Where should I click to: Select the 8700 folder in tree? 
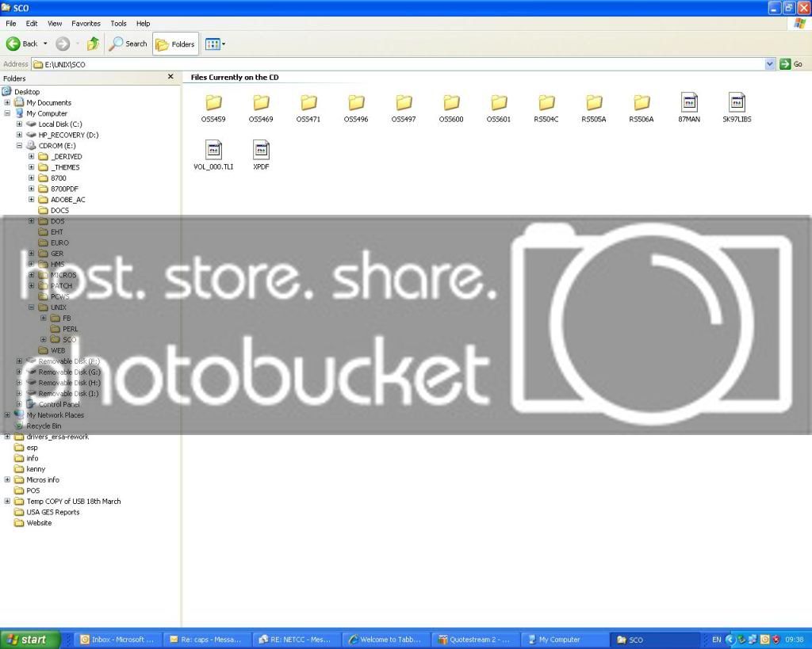[x=59, y=178]
